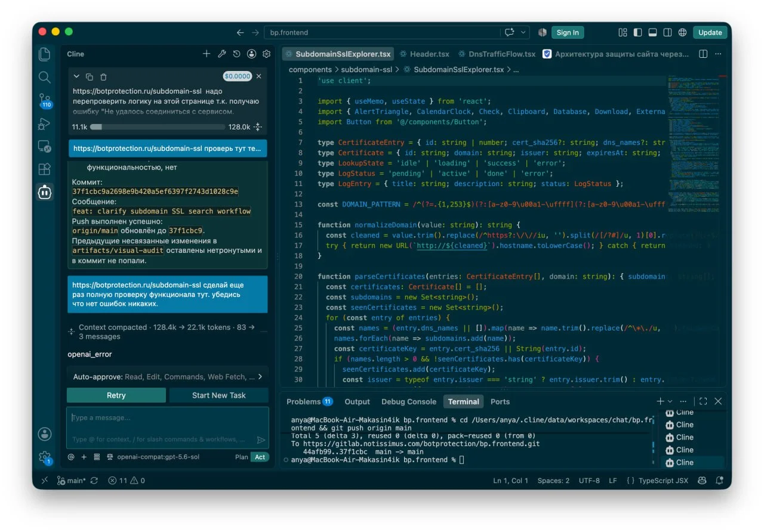Open the Remote Explorer view
The width and height of the screenshot is (764, 532).
pos(45,146)
